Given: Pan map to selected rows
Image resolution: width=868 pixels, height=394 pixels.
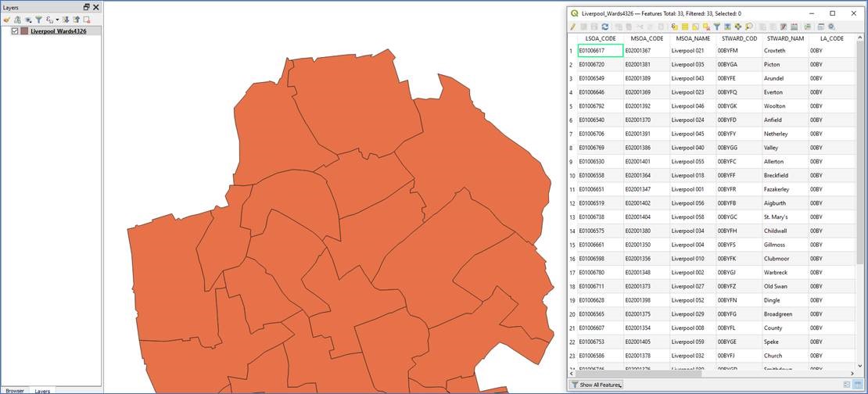Looking at the screenshot, I should pos(738,26).
